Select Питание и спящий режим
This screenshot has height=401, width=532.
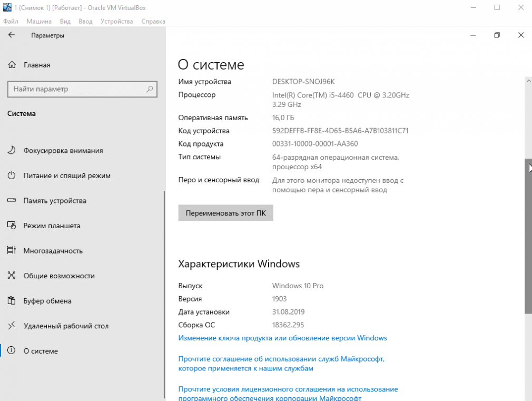pyautogui.click(x=67, y=175)
